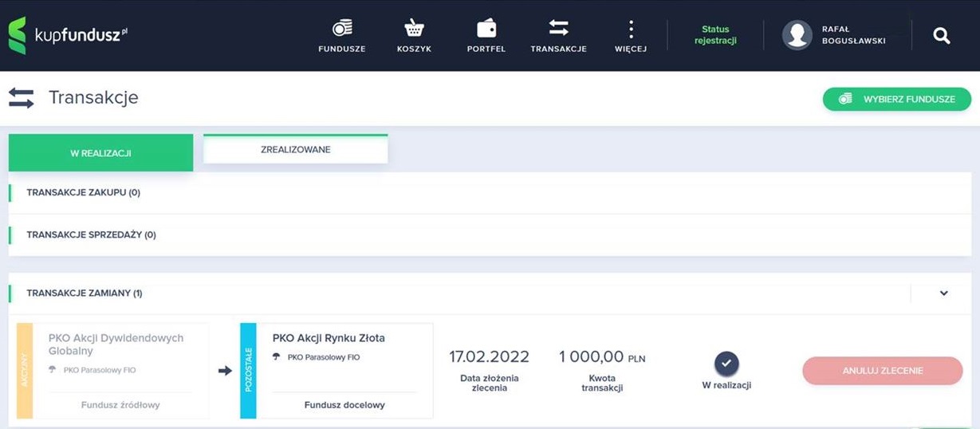Click the W realizacji checkmark status icon
This screenshot has width=980, height=429.
pyautogui.click(x=726, y=364)
